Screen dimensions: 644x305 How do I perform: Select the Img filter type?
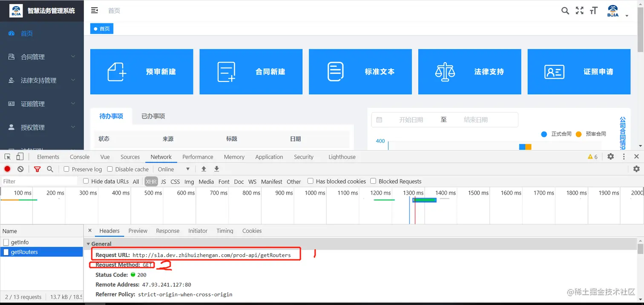coord(189,181)
